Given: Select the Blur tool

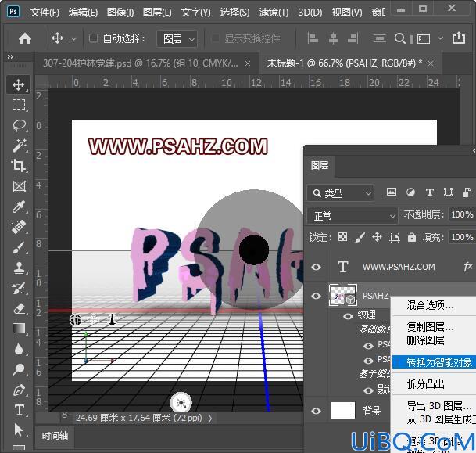Looking at the screenshot, I should (19, 349).
